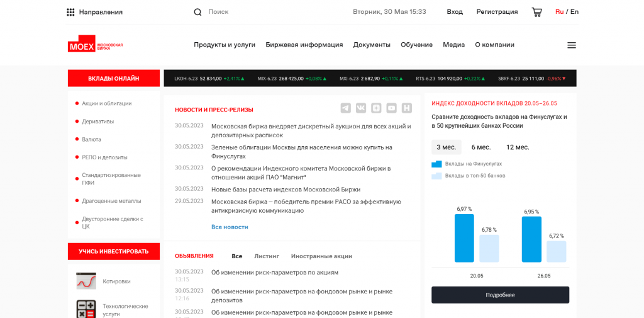Switch language to En
Image resolution: width=644 pixels, height=318 pixels.
coord(574,11)
